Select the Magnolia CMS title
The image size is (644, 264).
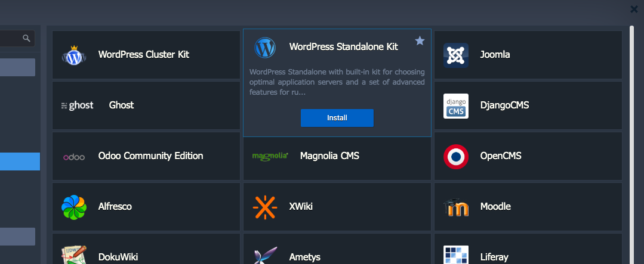330,156
